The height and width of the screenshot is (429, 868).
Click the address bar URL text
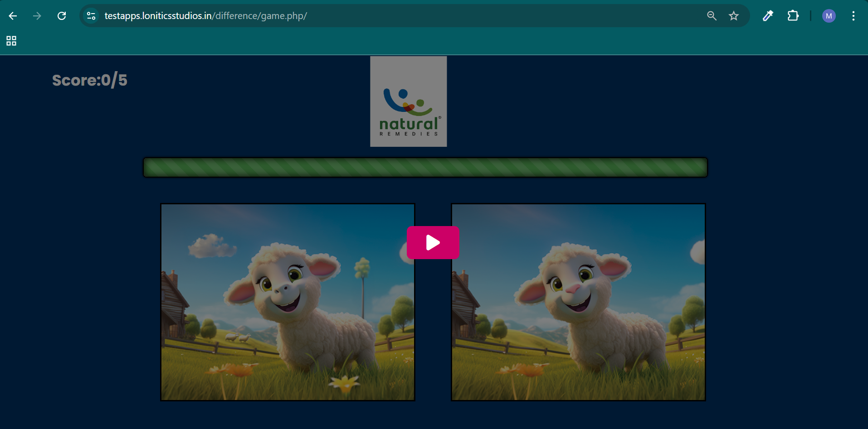click(x=205, y=16)
